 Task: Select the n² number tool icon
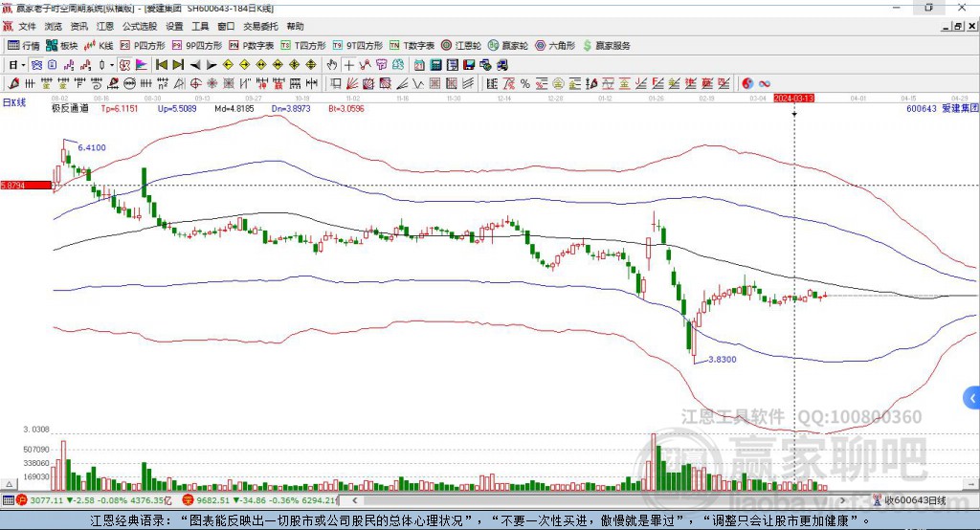(163, 83)
